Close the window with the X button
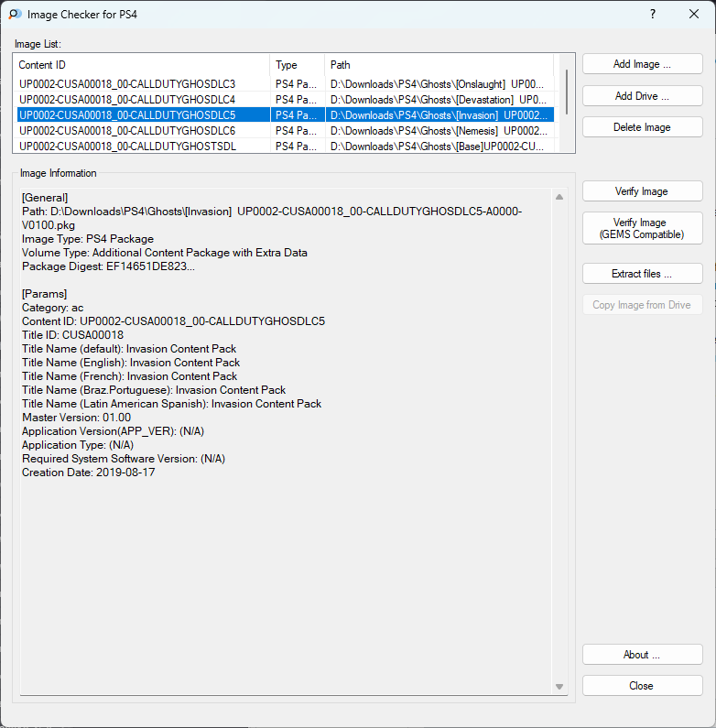The height and width of the screenshot is (728, 716). pyautogui.click(x=694, y=14)
